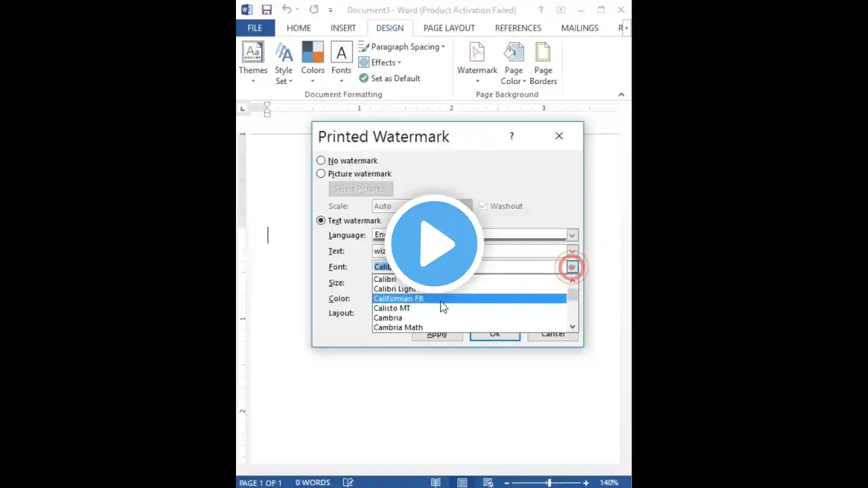Select the Picture watermark radio button

coord(321,174)
